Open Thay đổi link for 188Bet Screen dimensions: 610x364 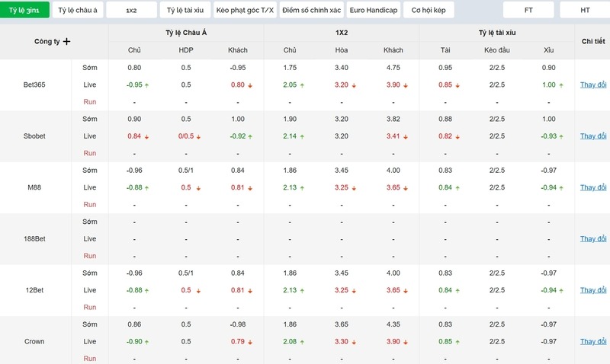coord(592,239)
